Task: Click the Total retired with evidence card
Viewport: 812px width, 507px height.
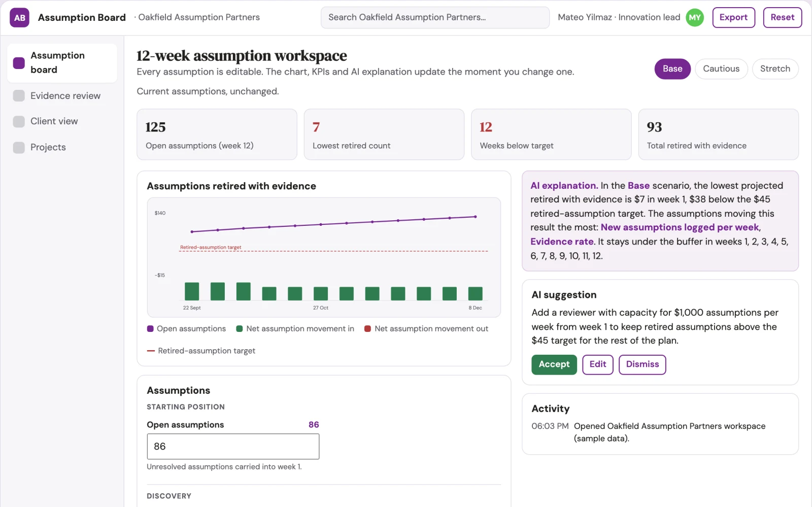Action: [x=719, y=134]
